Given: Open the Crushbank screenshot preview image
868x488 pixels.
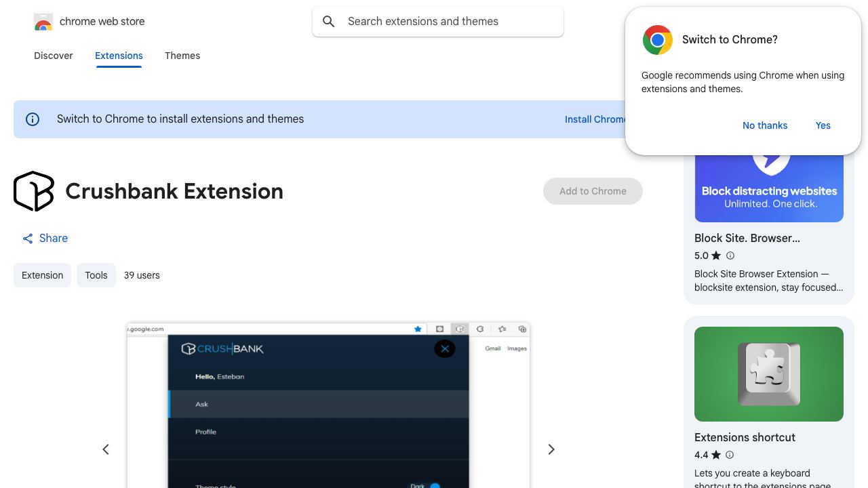Looking at the screenshot, I should tap(328, 405).
